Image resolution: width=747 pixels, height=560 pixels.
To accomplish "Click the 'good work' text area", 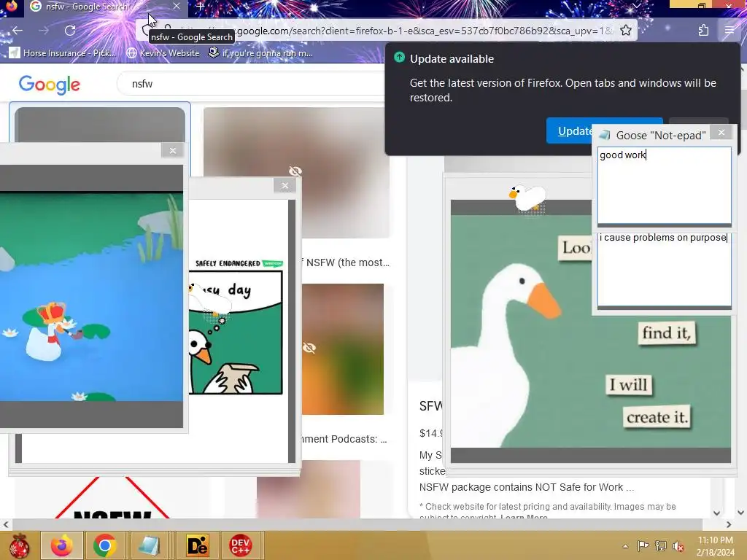I will (x=664, y=184).
